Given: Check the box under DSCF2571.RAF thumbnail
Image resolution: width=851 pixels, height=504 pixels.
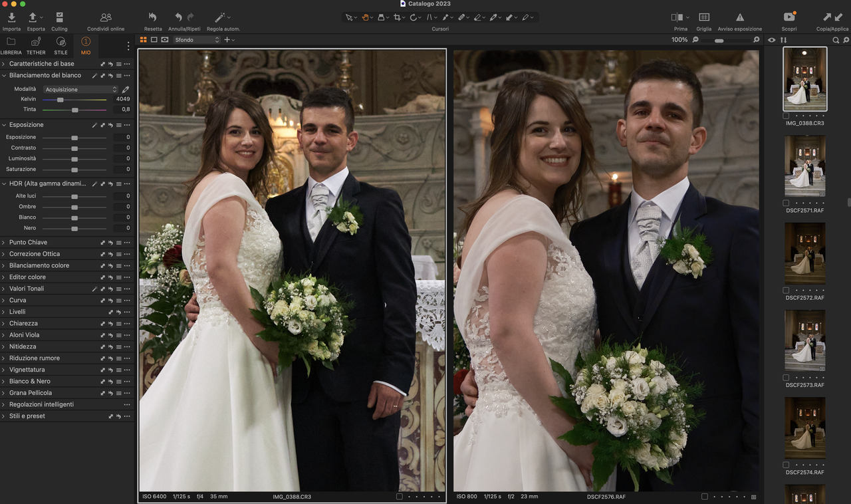Looking at the screenshot, I should (787, 203).
